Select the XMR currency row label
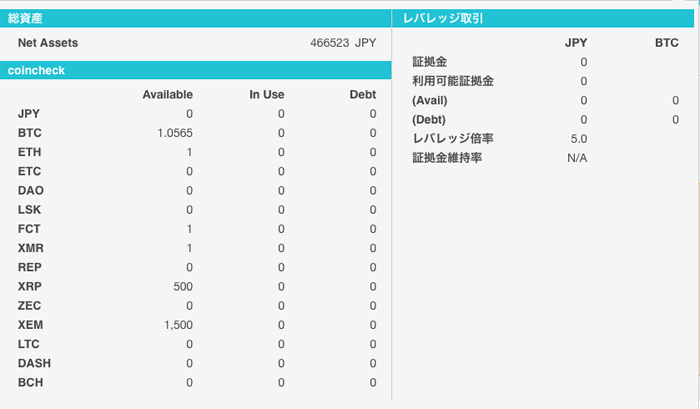Image resolution: width=700 pixels, height=409 pixels. click(31, 248)
